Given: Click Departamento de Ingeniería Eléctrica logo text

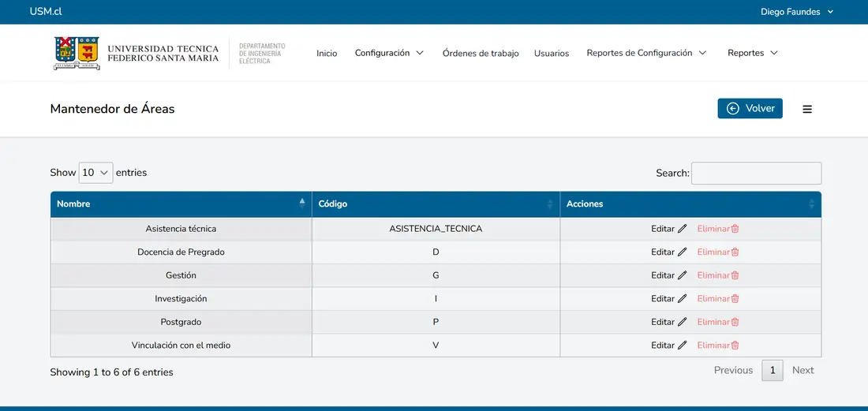Looking at the screenshot, I should [262, 53].
